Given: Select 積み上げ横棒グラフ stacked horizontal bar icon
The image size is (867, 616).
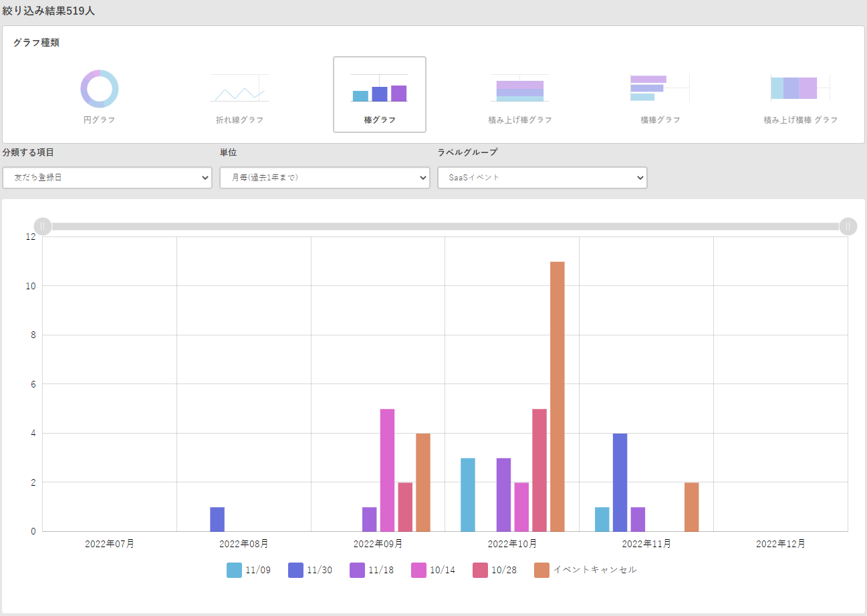Looking at the screenshot, I should (x=799, y=89).
